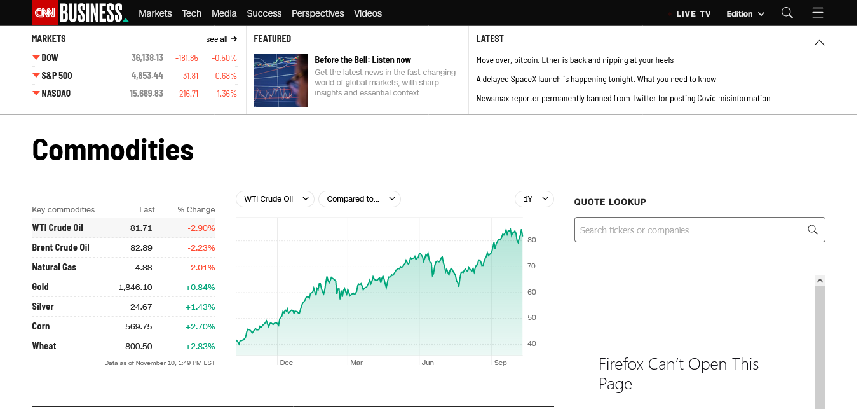Screen dimensions: 868x409
Task: Open the hamburger menu icon
Action: tap(818, 13)
